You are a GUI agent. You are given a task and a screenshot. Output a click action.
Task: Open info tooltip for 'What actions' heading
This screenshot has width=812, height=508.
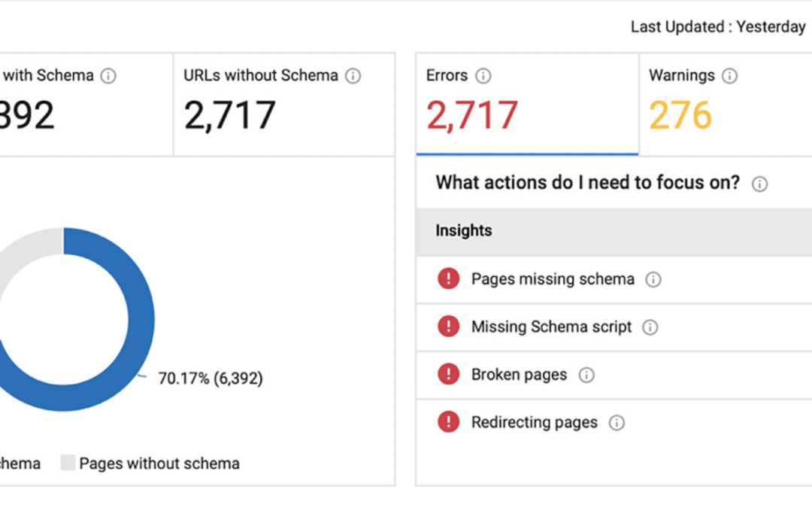pos(759,184)
